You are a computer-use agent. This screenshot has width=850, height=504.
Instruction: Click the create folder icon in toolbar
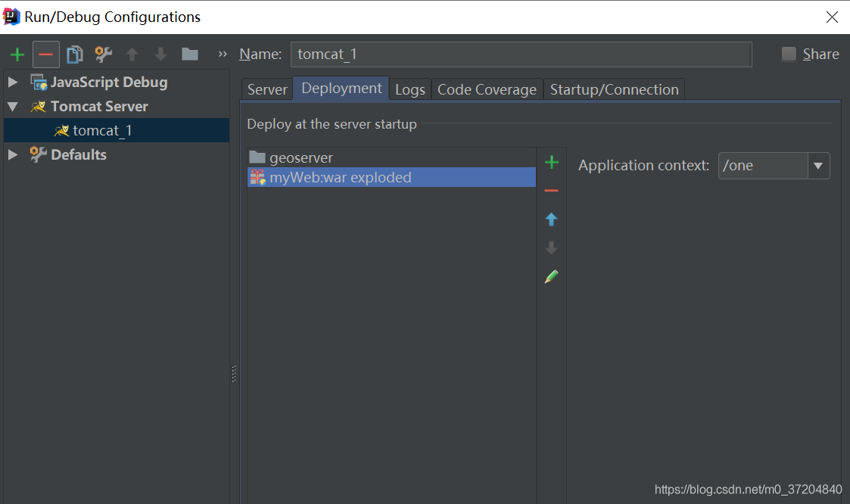coord(189,54)
